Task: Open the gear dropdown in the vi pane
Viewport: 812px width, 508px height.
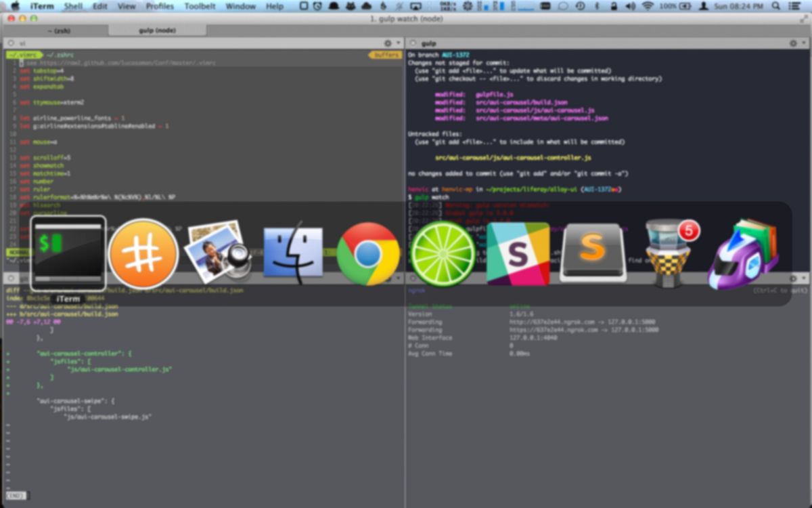Action: (388, 43)
